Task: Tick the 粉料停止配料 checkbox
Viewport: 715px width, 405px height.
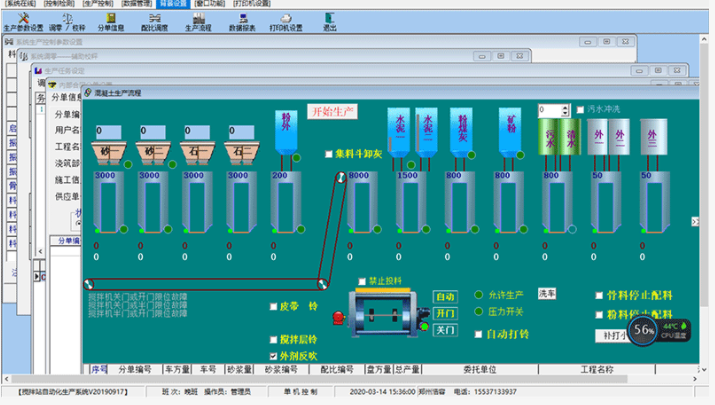Action: pyautogui.click(x=599, y=315)
